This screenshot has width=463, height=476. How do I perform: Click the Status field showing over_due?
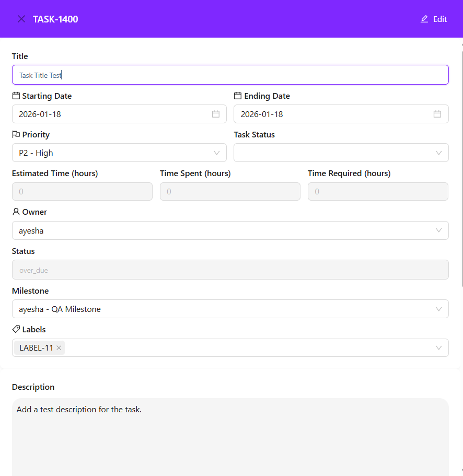click(230, 270)
